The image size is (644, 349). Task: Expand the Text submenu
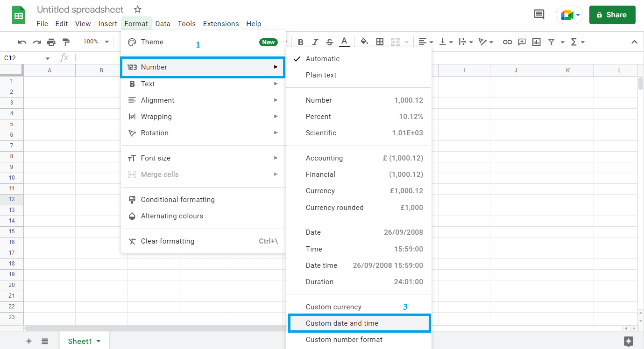(148, 84)
